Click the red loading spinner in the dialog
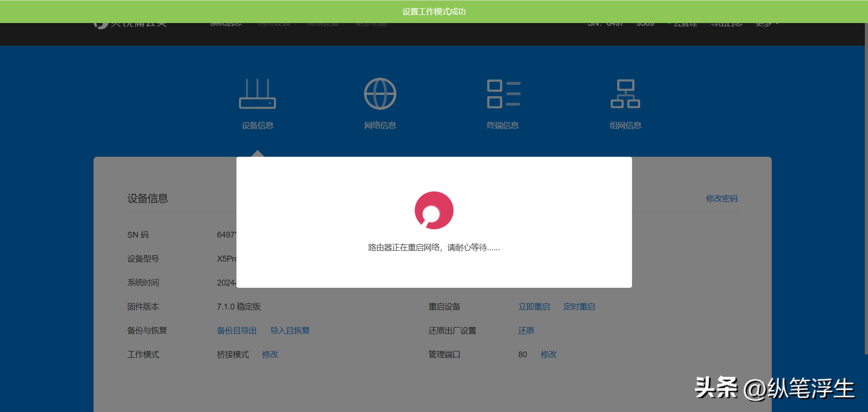The width and height of the screenshot is (868, 412). click(434, 211)
